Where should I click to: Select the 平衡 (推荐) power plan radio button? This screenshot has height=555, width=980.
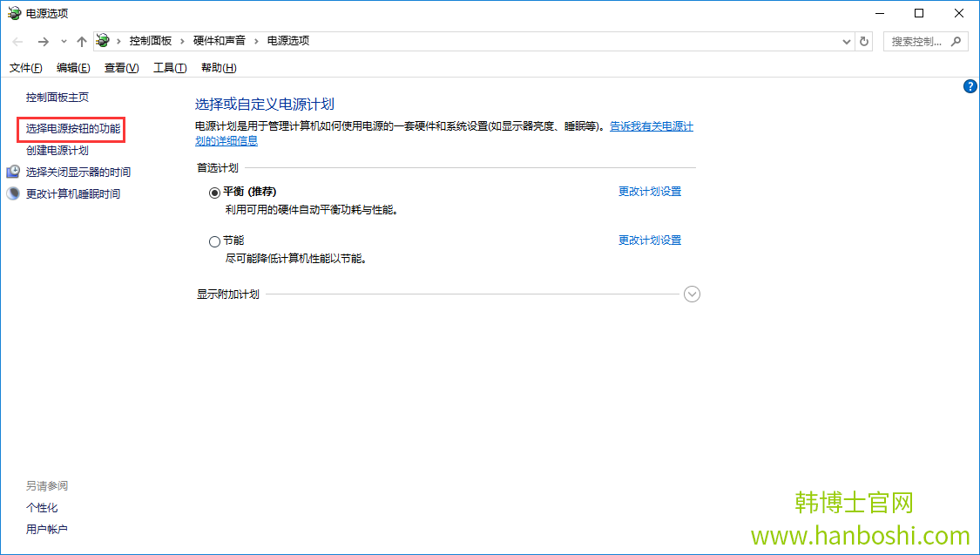(x=213, y=192)
